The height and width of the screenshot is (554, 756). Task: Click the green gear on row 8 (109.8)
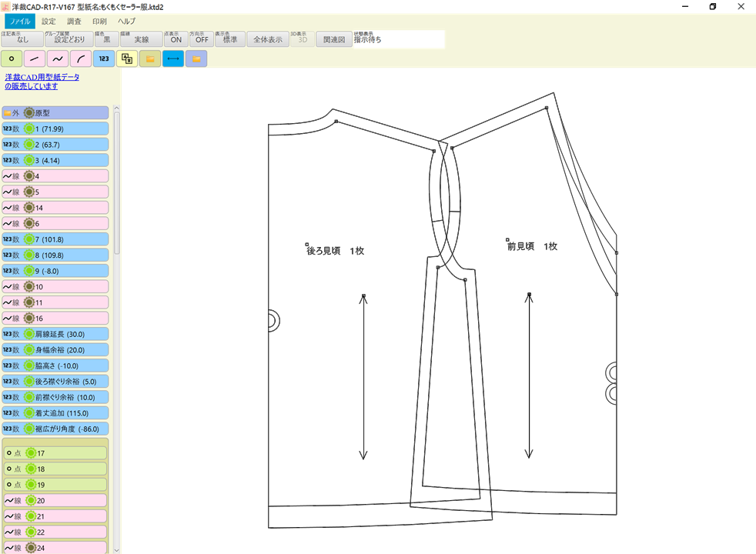coord(29,255)
